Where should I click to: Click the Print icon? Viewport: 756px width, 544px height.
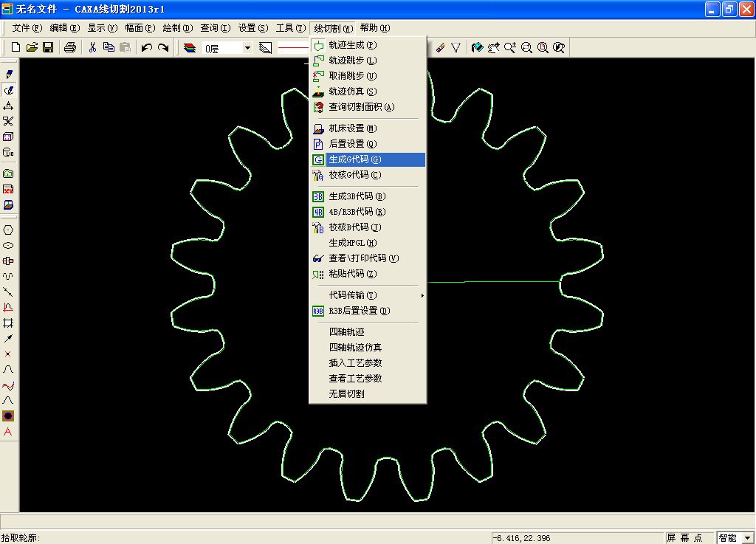pyautogui.click(x=70, y=47)
